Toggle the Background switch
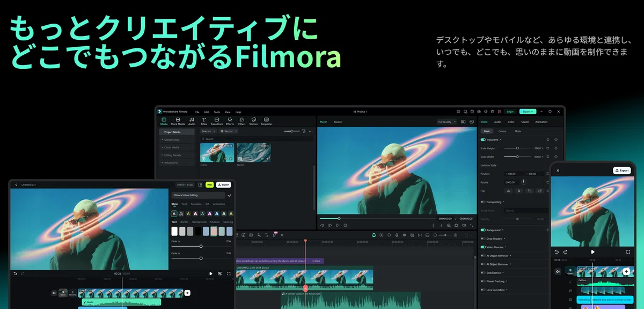The image size is (644, 309). [x=483, y=230]
